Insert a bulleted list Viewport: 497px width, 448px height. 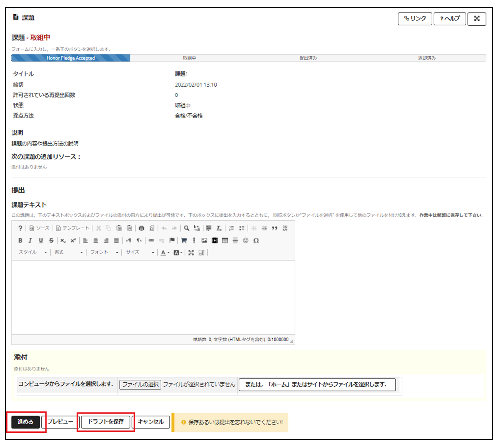(x=242, y=228)
